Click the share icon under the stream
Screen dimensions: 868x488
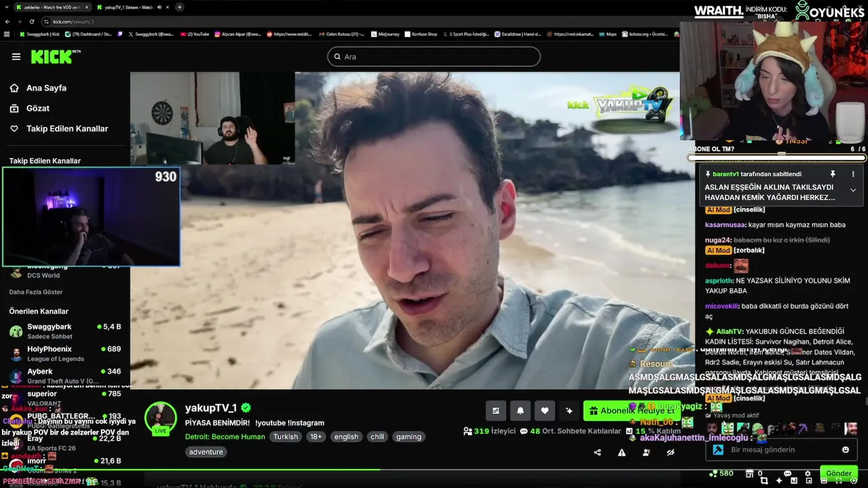point(597,453)
